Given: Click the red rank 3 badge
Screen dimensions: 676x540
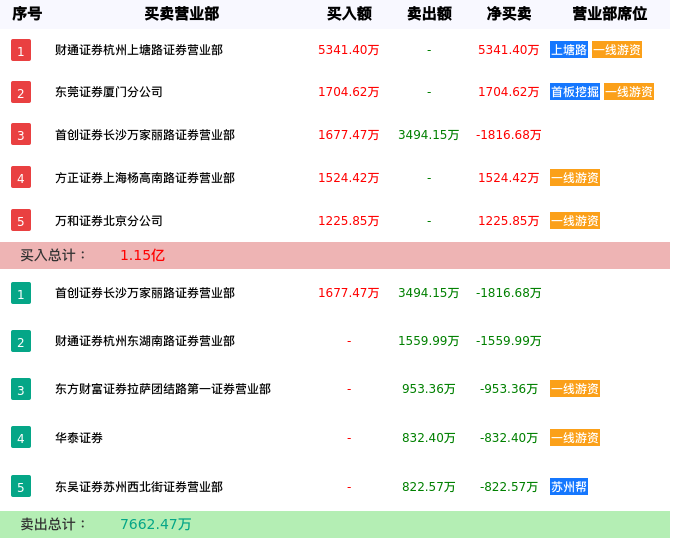Looking at the screenshot, I should [x=21, y=134].
